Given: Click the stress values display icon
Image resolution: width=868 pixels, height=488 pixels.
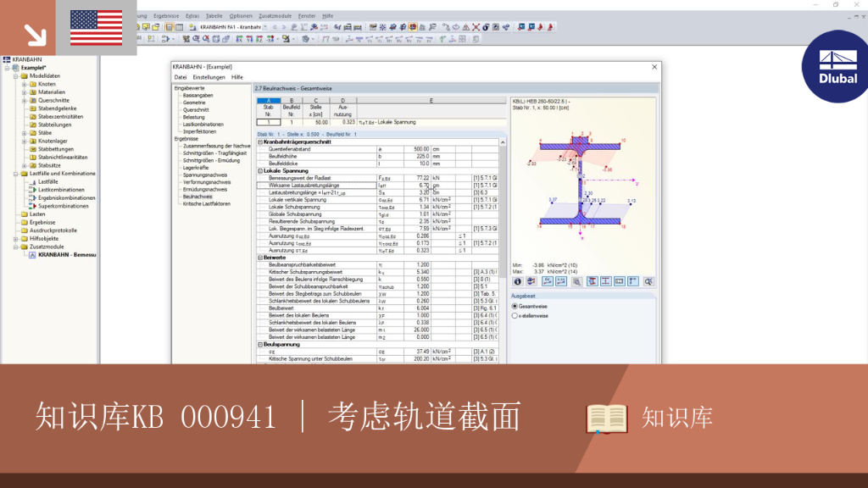Looking at the screenshot, I should pyautogui.click(x=561, y=281).
